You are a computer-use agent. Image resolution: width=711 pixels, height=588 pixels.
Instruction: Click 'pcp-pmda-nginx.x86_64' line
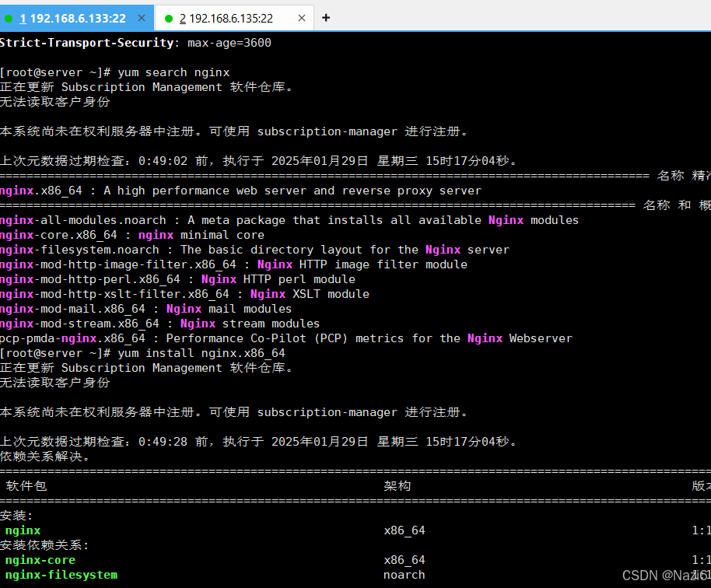[x=286, y=338]
